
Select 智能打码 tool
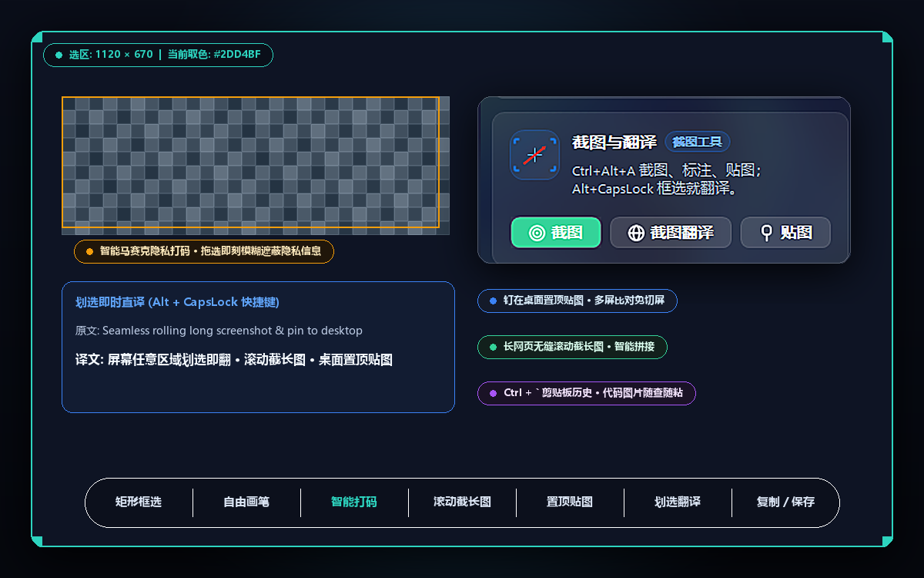point(354,502)
